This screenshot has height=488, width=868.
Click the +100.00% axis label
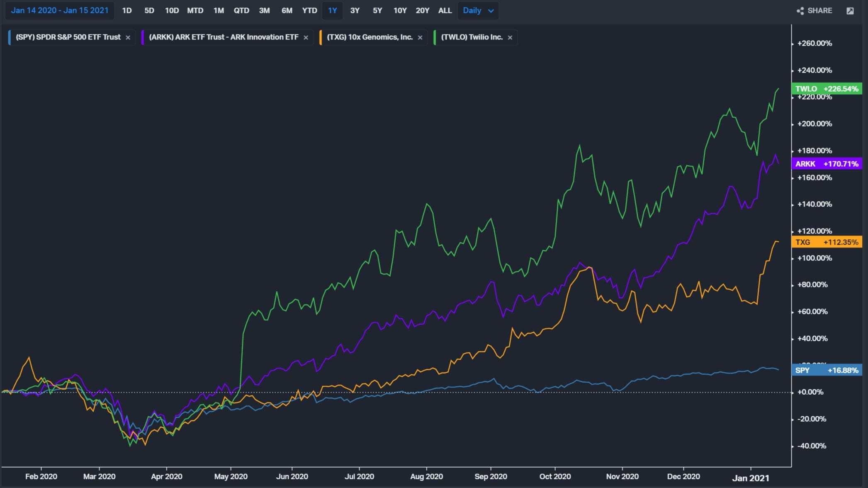pyautogui.click(x=815, y=258)
